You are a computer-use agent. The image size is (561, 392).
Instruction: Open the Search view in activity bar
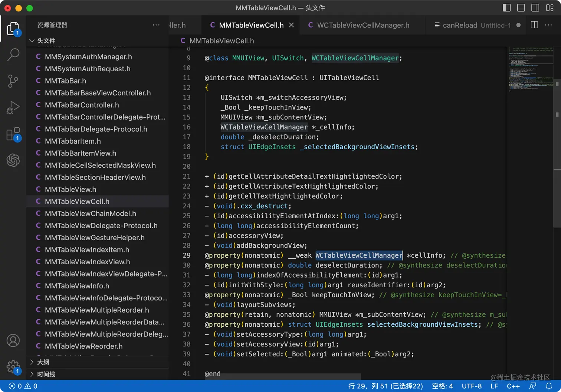pyautogui.click(x=13, y=55)
